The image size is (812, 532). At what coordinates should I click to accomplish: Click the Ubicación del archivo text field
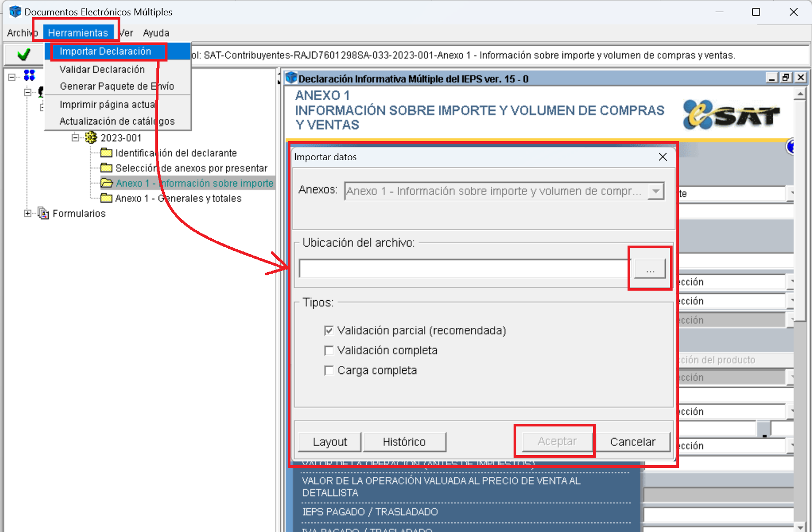coord(464,269)
